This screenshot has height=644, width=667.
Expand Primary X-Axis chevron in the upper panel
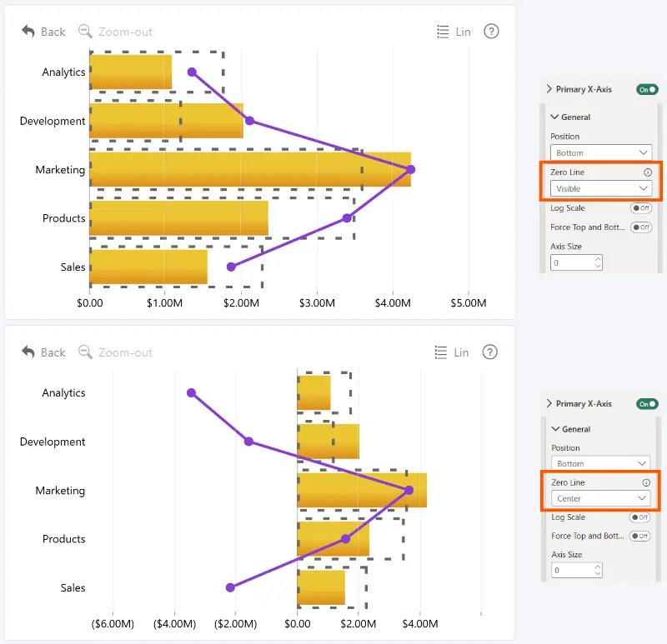[549, 89]
